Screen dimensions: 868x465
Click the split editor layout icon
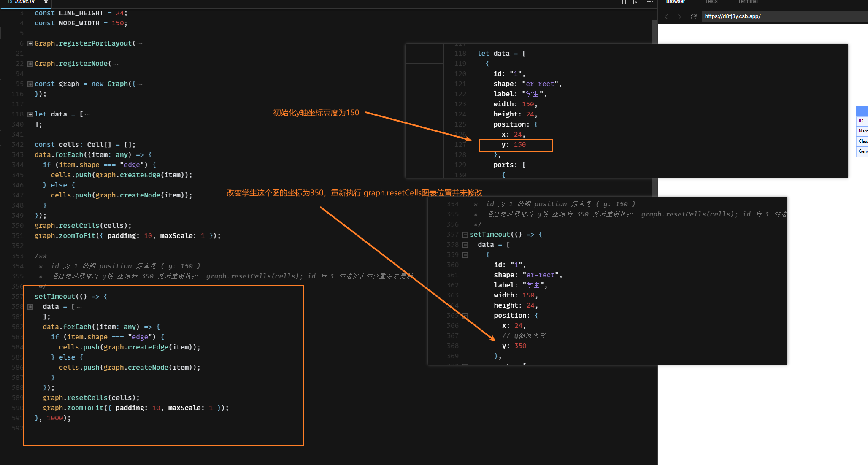(622, 3)
